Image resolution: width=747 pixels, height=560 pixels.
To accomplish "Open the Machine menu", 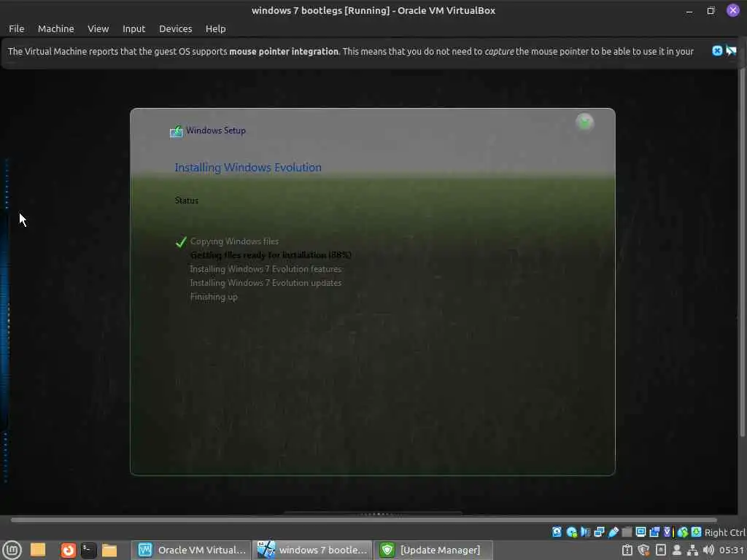I will (55, 28).
